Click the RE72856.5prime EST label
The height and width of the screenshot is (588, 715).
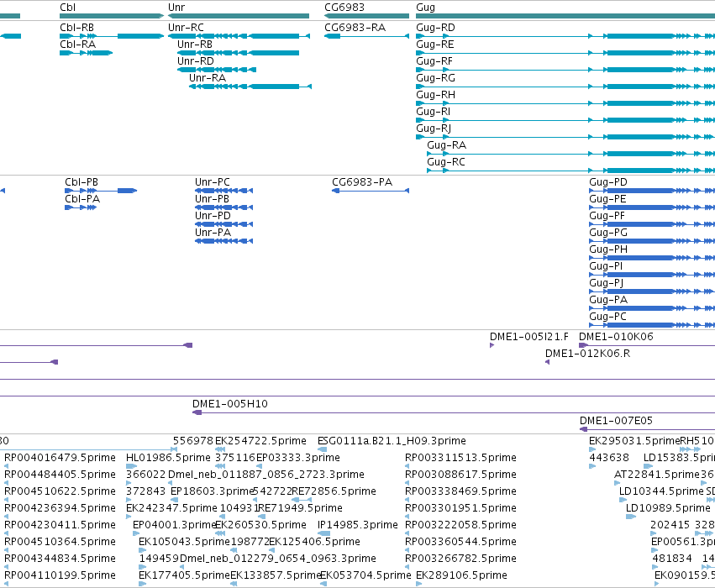click(x=334, y=492)
